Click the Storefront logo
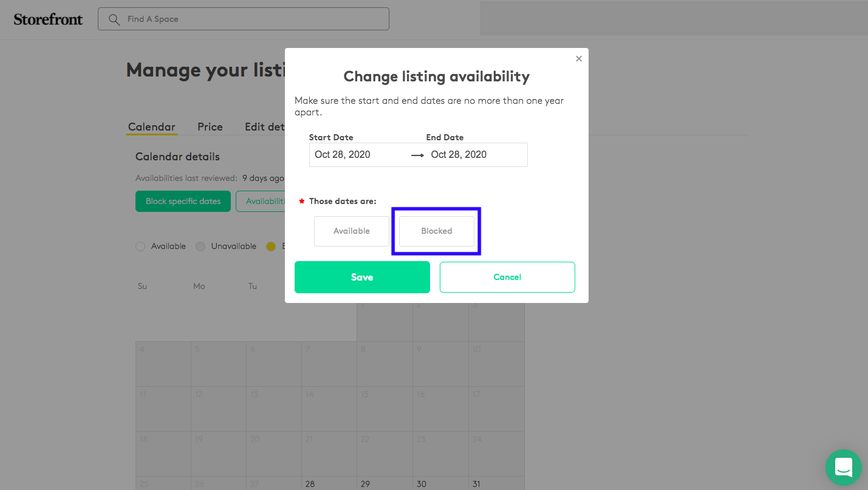Image resolution: width=868 pixels, height=490 pixels. [48, 19]
